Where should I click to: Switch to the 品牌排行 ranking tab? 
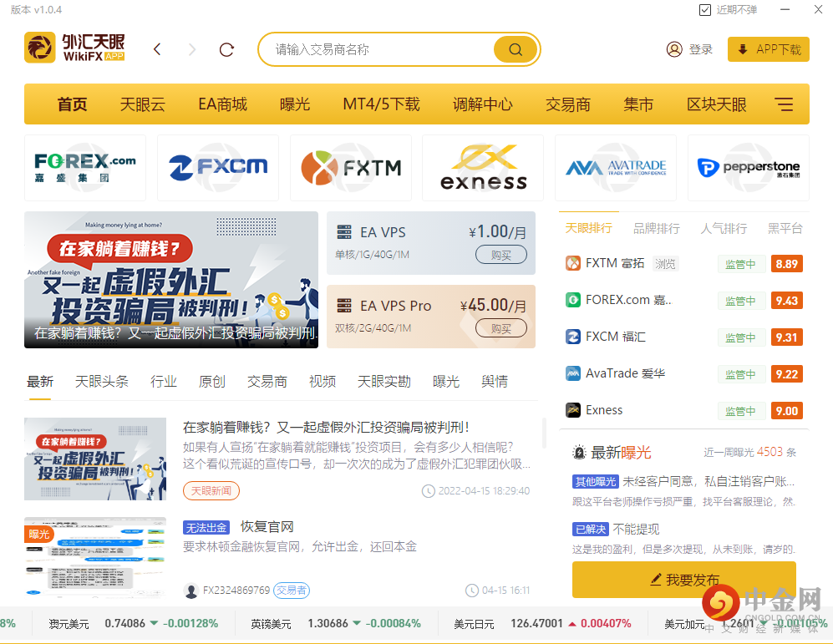pos(657,228)
